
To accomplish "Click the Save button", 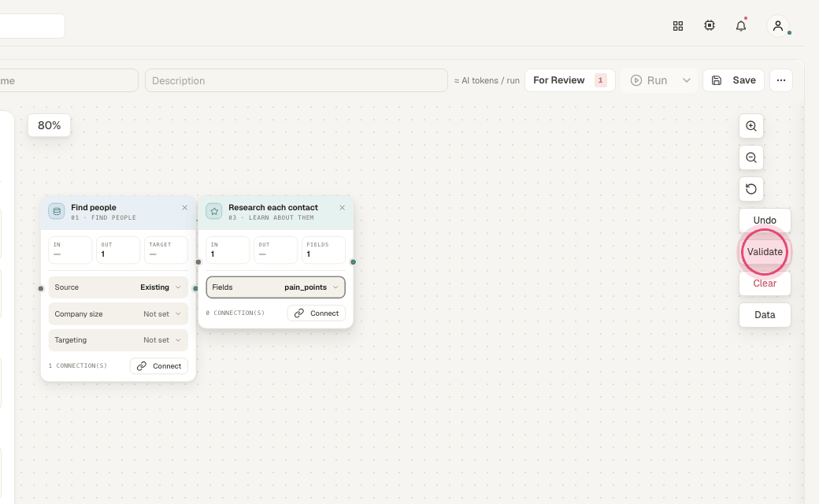I will pos(733,80).
